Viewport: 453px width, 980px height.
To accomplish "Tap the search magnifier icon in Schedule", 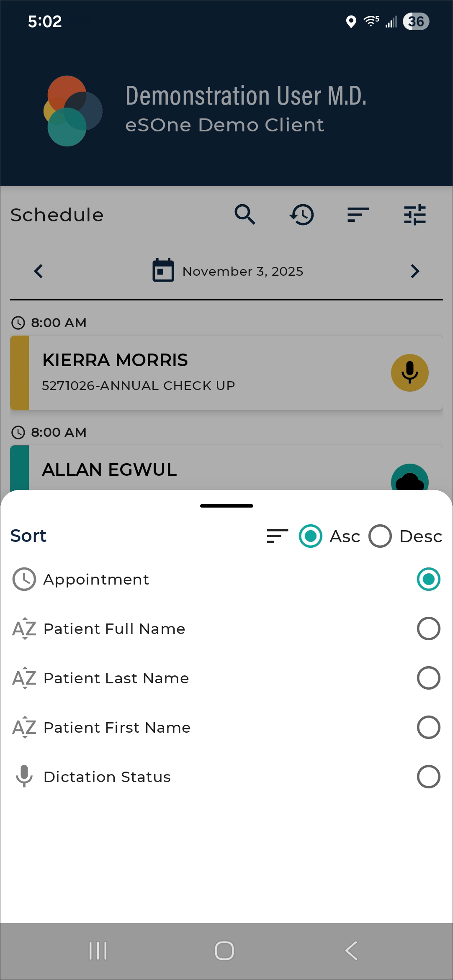I will [245, 215].
